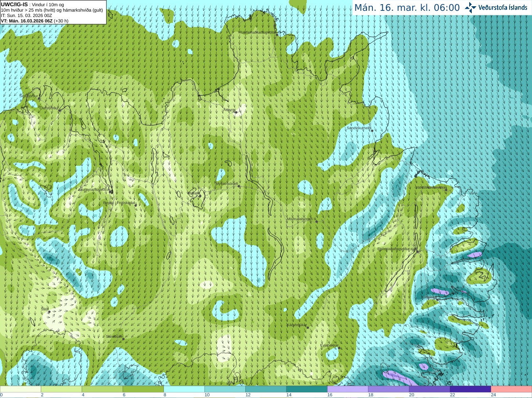
Task: Click the Akureyrarflugvöllur station label
Action: point(94,189)
